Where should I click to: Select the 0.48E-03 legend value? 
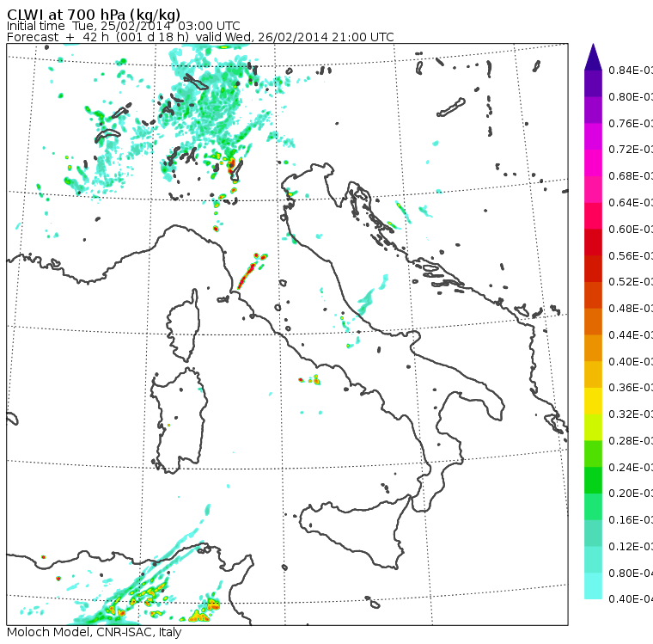(x=631, y=309)
